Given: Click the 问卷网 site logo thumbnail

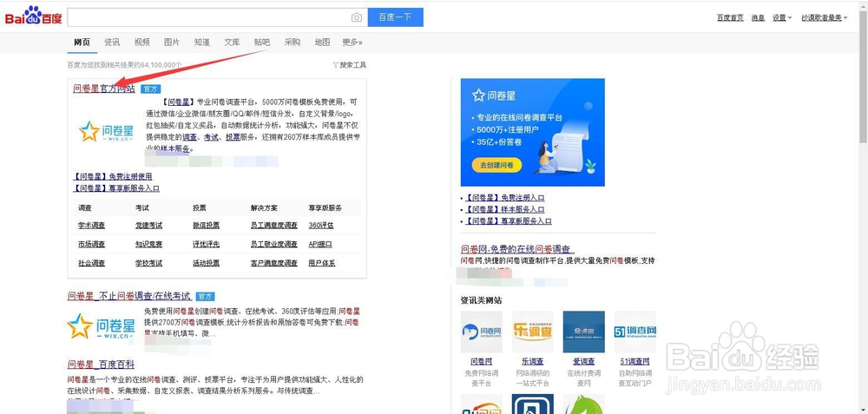Looking at the screenshot, I should pos(482,332).
